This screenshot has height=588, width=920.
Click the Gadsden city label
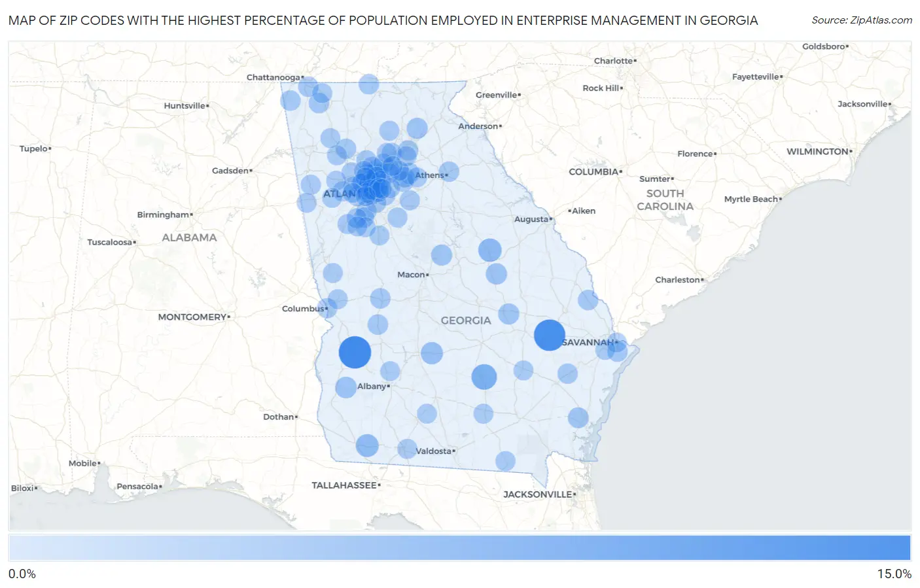tap(230, 171)
